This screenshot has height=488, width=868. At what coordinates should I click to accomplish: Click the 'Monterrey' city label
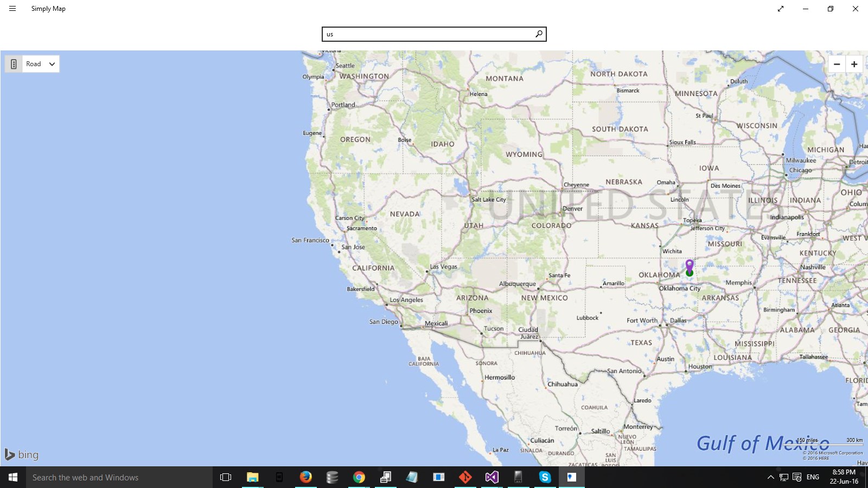pos(639,427)
